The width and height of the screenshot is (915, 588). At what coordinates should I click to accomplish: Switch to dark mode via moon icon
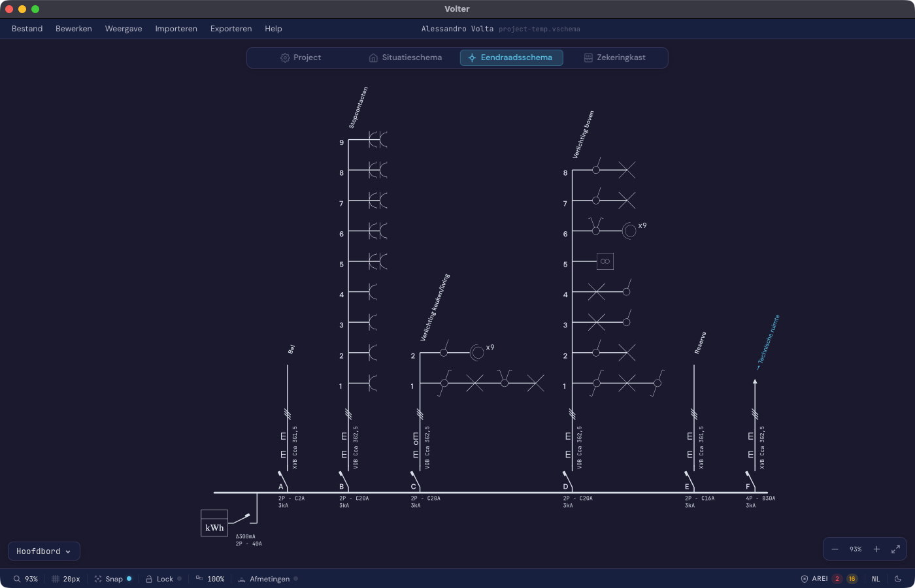tap(898, 579)
